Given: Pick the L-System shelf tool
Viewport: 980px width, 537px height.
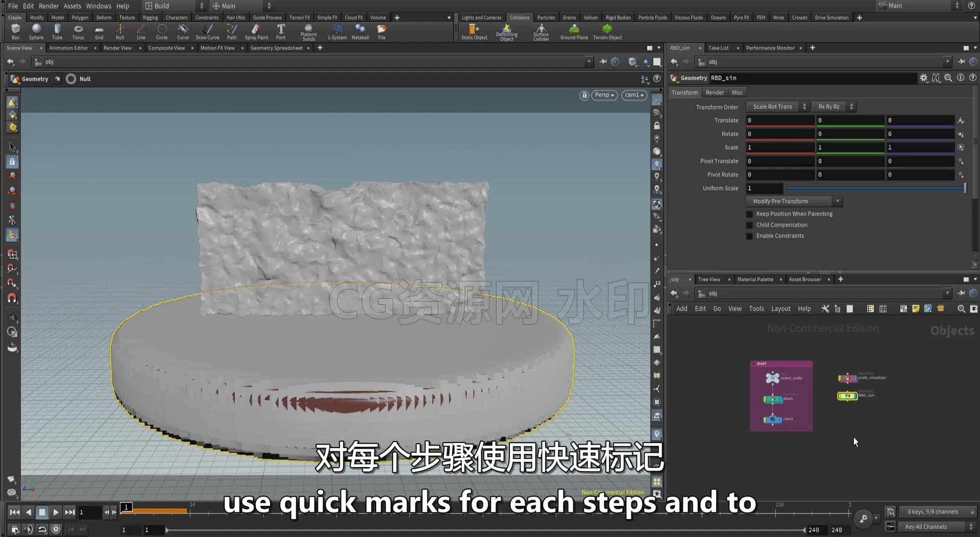Looking at the screenshot, I should pos(337,32).
